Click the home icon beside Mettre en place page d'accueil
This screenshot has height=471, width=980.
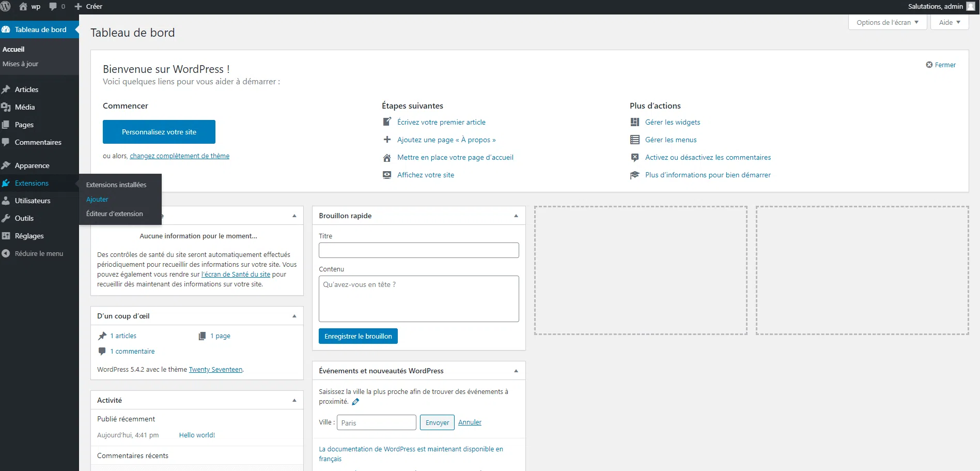tap(387, 157)
